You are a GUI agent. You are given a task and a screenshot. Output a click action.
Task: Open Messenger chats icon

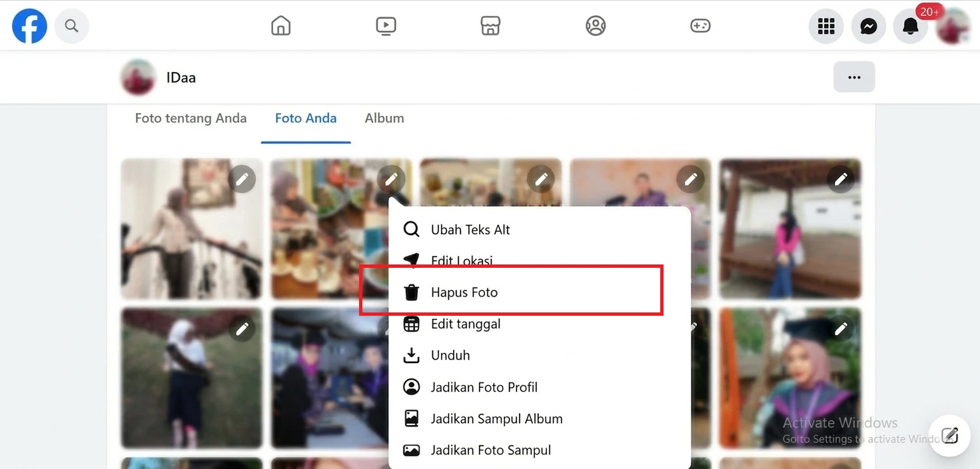[868, 25]
